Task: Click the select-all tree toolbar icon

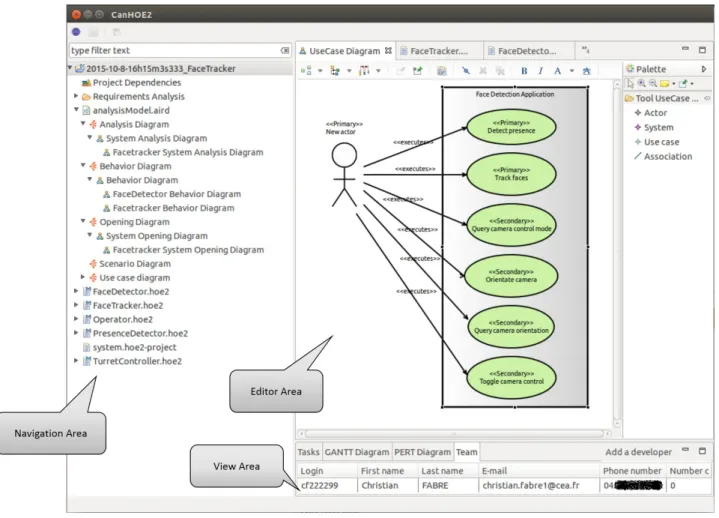Action: coord(335,71)
